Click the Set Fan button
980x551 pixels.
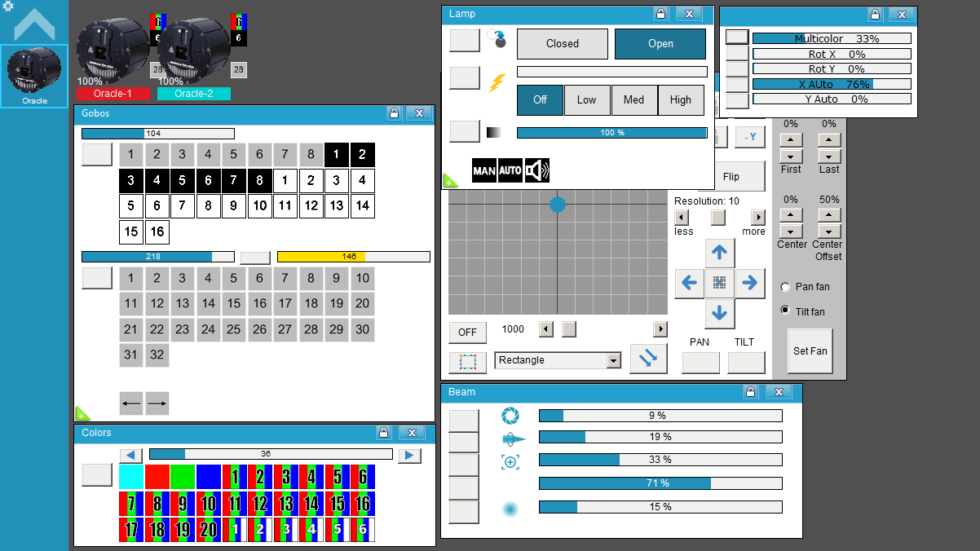(x=810, y=351)
